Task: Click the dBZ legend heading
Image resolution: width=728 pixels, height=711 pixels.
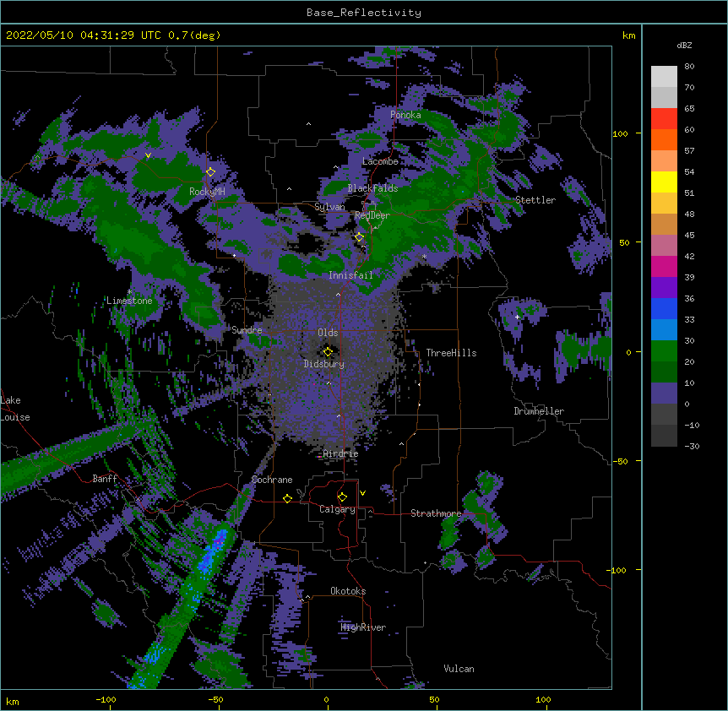Action: (684, 45)
